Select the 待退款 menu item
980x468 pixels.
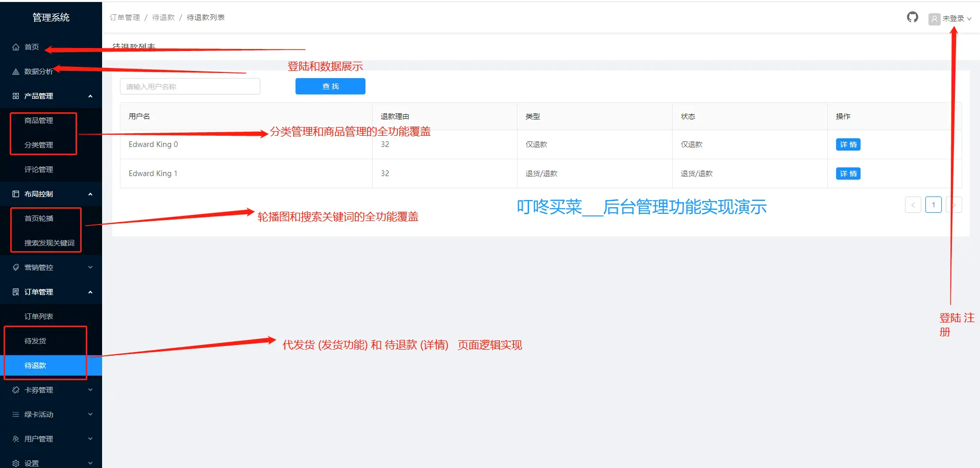[x=51, y=365]
